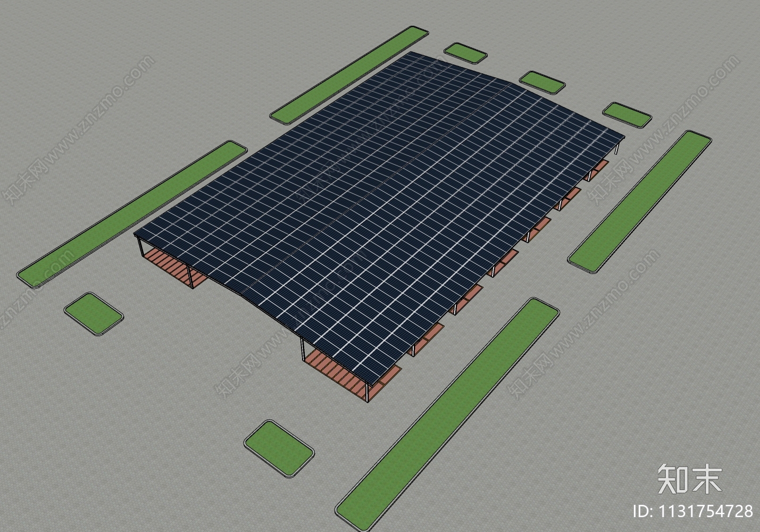Select the longest green lawn strip in foreground

[x=447, y=414]
